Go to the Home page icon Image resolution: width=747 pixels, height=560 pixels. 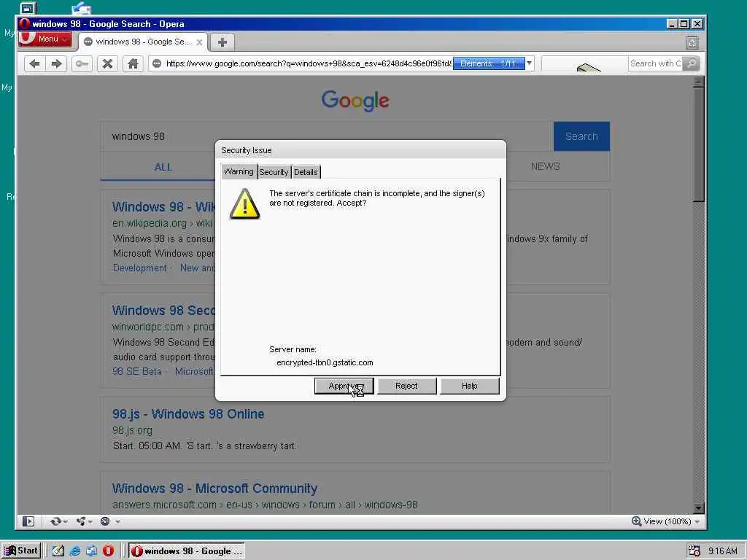[x=133, y=64]
